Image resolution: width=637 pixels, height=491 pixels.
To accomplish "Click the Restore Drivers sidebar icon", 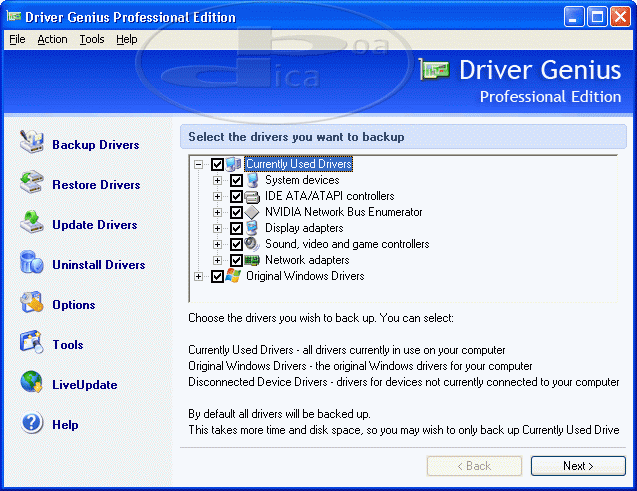I will (32, 184).
